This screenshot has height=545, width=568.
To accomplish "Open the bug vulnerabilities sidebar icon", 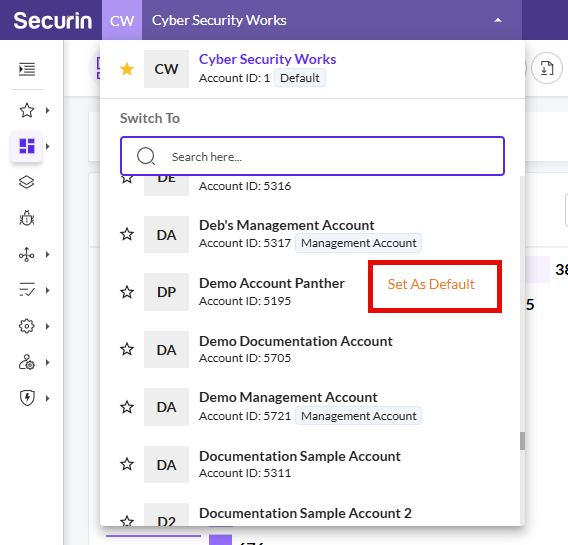I will coord(27,218).
